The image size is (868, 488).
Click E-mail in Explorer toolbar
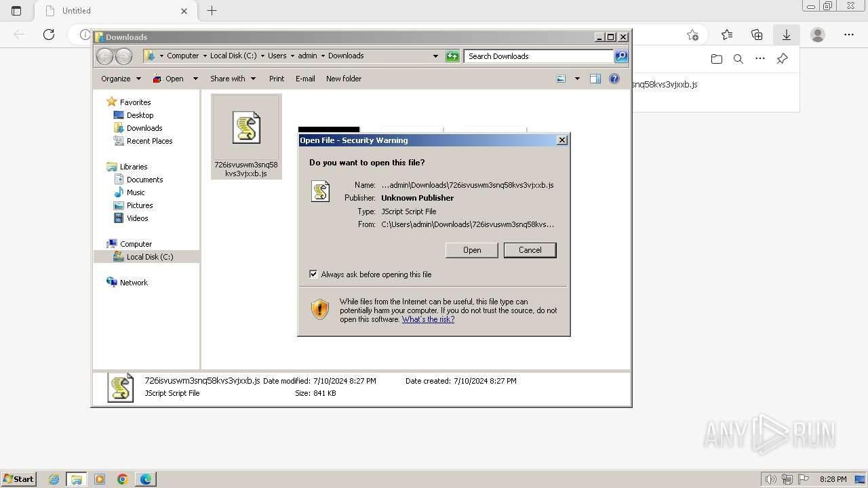pos(305,79)
